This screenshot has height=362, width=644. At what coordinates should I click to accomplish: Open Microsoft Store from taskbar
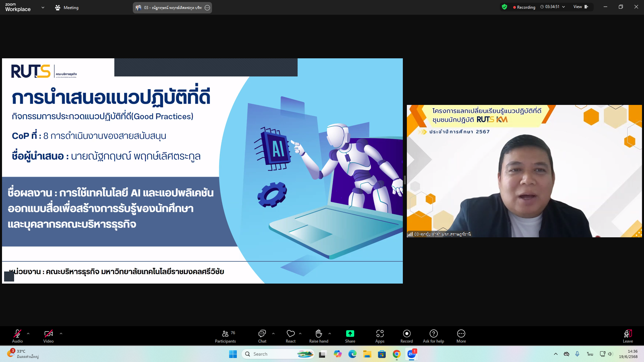click(382, 354)
